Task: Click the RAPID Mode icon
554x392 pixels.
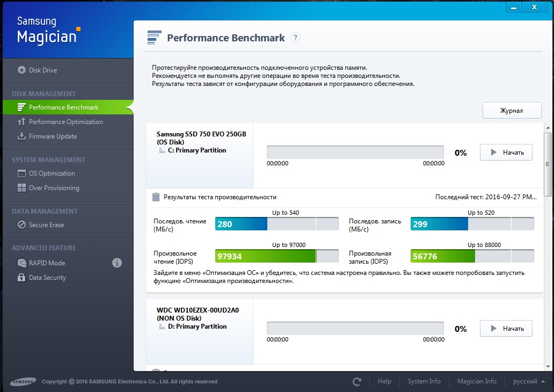Action: (21, 263)
